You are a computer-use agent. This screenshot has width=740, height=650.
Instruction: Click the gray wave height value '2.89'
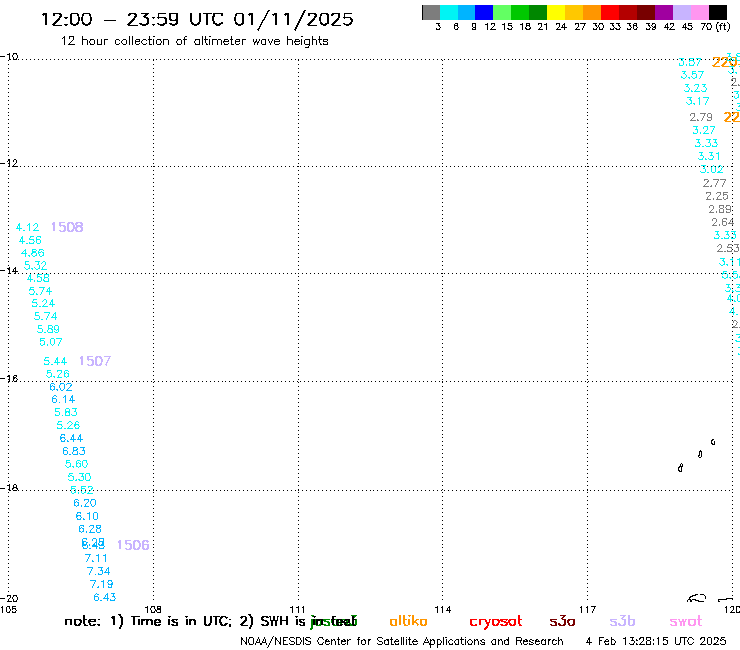click(720, 209)
